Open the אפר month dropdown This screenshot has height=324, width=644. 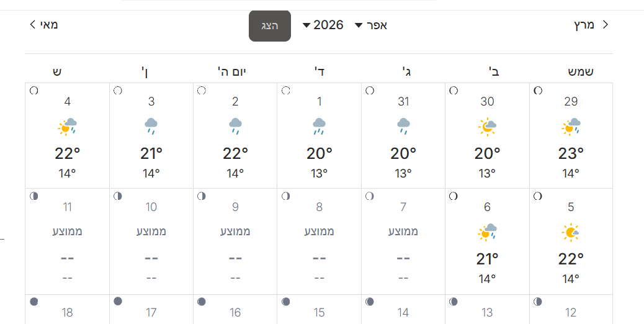371,25
